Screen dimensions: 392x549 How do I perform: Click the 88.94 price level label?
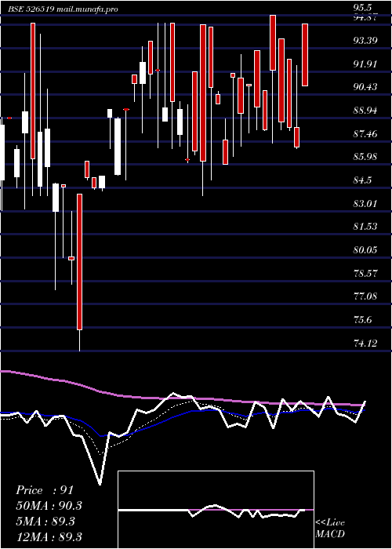[x=365, y=111]
